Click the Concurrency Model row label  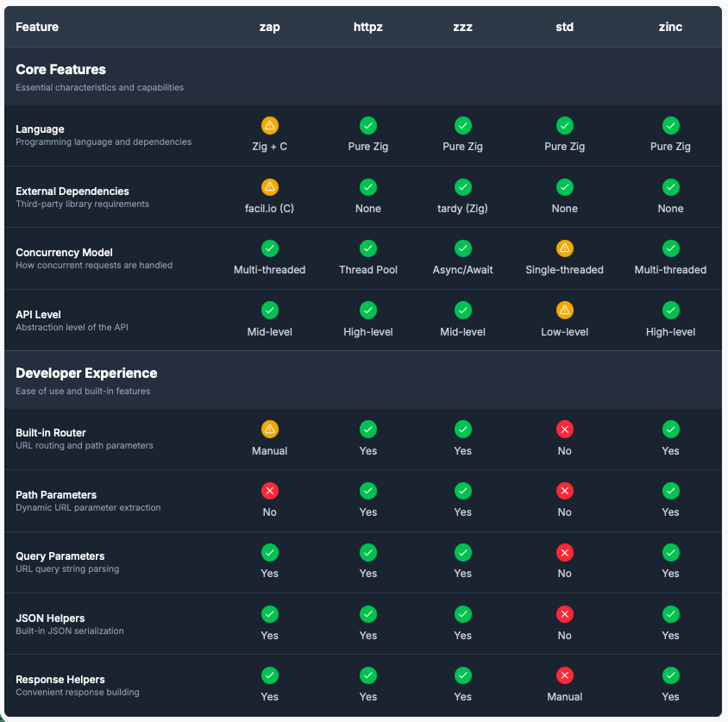tap(64, 253)
